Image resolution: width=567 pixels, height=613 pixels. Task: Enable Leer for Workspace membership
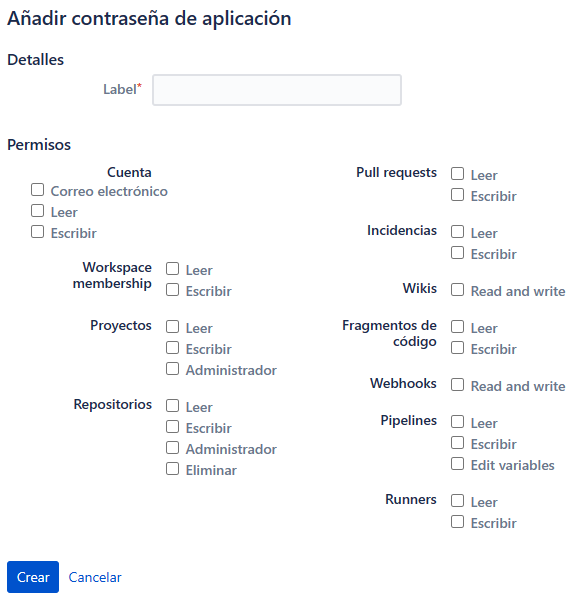[x=172, y=269]
